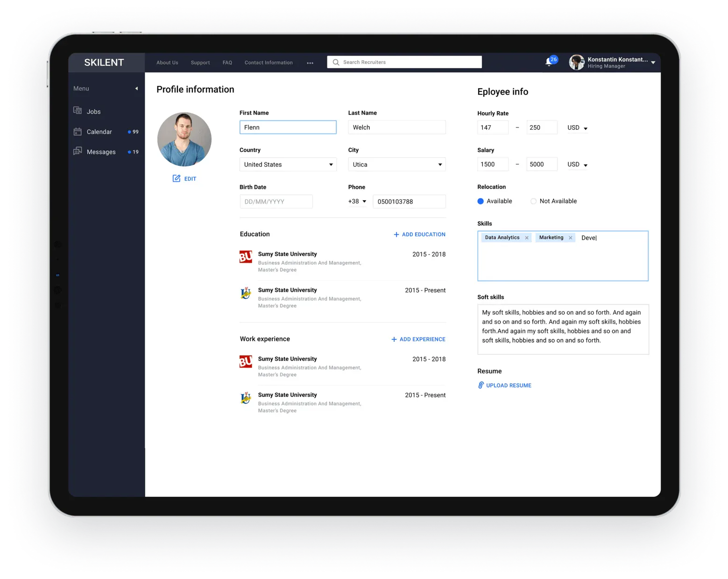Click the EDIT link below the photo
The image size is (728, 579).
(x=190, y=179)
